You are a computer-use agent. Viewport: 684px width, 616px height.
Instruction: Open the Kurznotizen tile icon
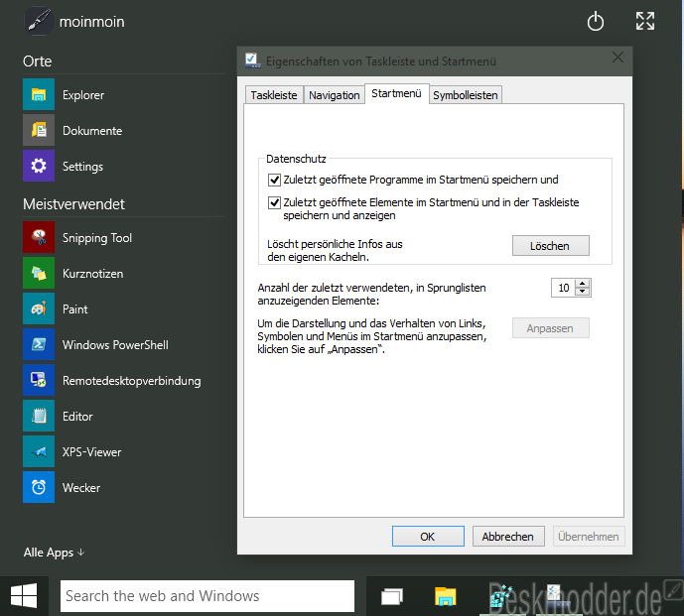39,274
